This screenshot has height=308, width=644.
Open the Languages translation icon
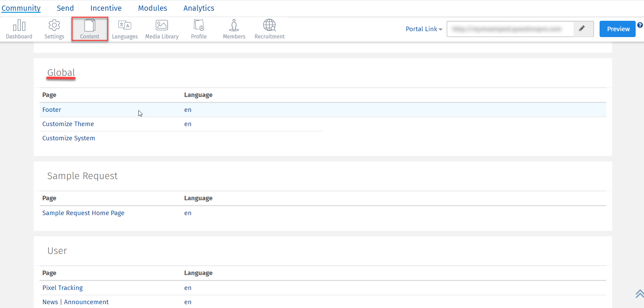click(x=125, y=26)
